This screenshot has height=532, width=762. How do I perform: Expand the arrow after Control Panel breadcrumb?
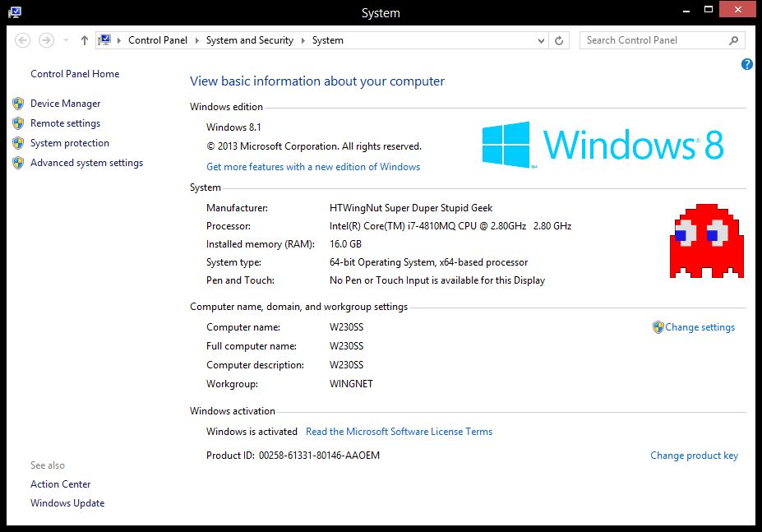[x=196, y=40]
